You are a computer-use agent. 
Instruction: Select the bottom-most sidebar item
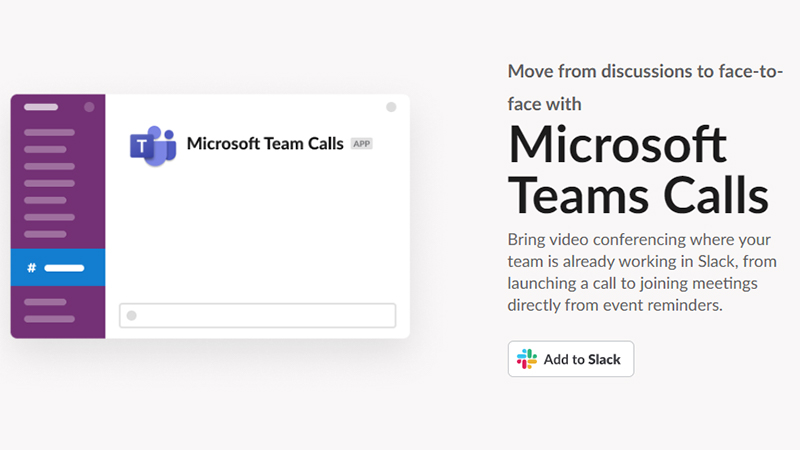[49, 319]
